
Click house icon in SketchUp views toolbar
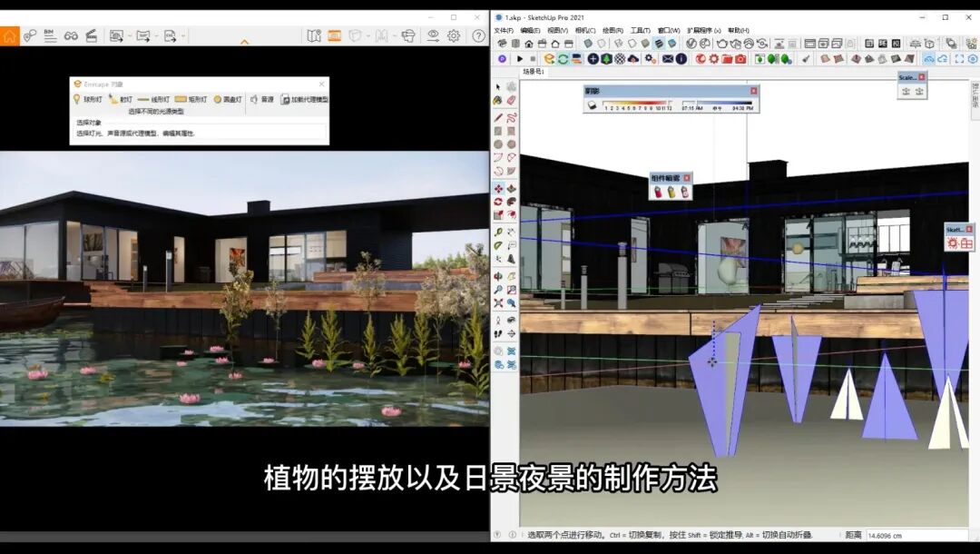(x=529, y=44)
